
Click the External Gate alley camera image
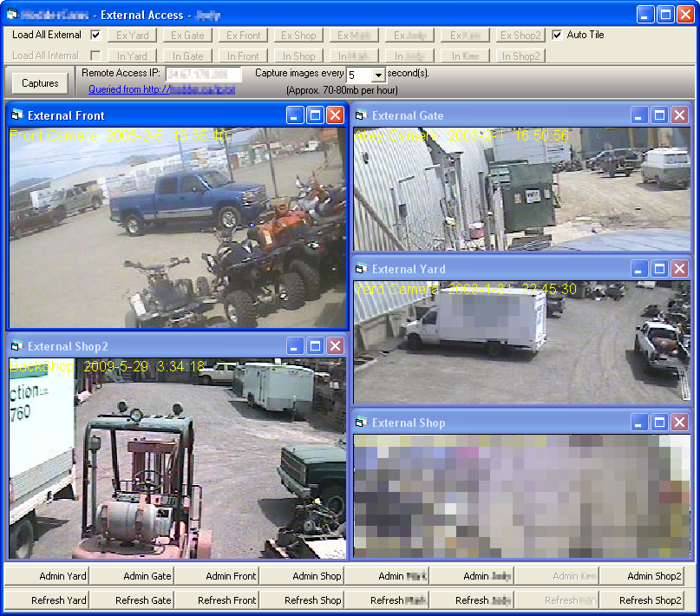(x=522, y=189)
